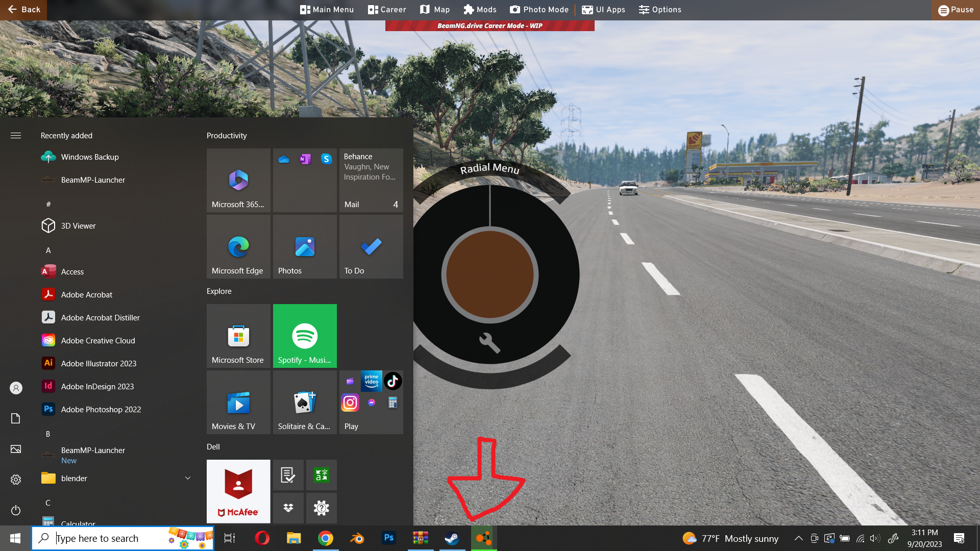Viewport: 980px width, 551px height.
Task: Open the UI Apps menu
Action: 603,10
